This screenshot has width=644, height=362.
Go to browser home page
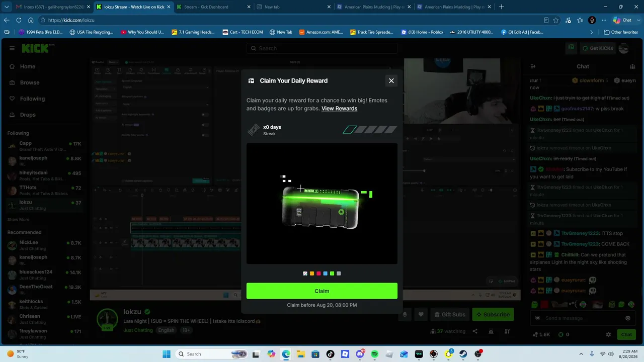tap(31, 20)
